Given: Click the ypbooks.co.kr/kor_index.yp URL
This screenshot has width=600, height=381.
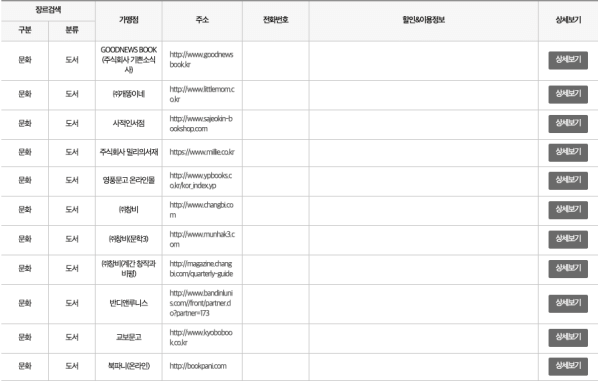Looking at the screenshot, I should (x=201, y=180).
